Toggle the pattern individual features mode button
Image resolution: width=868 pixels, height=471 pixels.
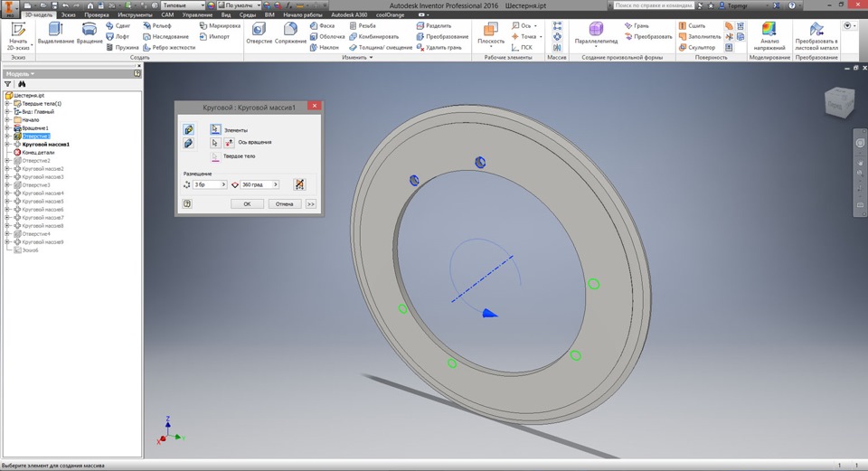188,130
